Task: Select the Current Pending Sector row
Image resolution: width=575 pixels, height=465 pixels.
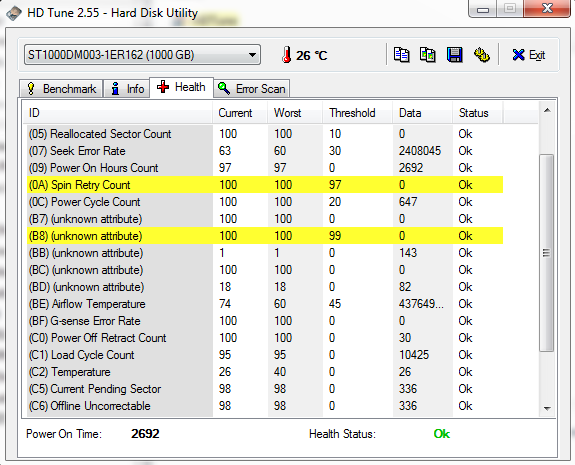Action: point(265,389)
